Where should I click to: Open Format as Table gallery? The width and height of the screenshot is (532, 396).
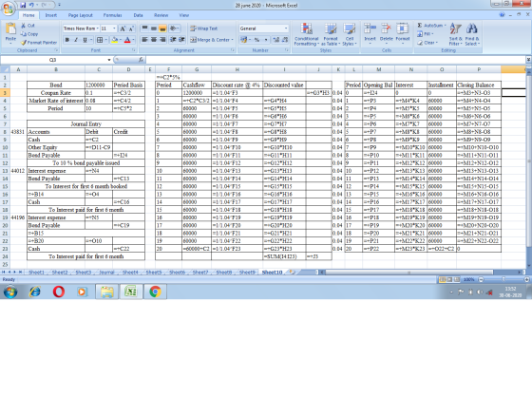pos(331,34)
